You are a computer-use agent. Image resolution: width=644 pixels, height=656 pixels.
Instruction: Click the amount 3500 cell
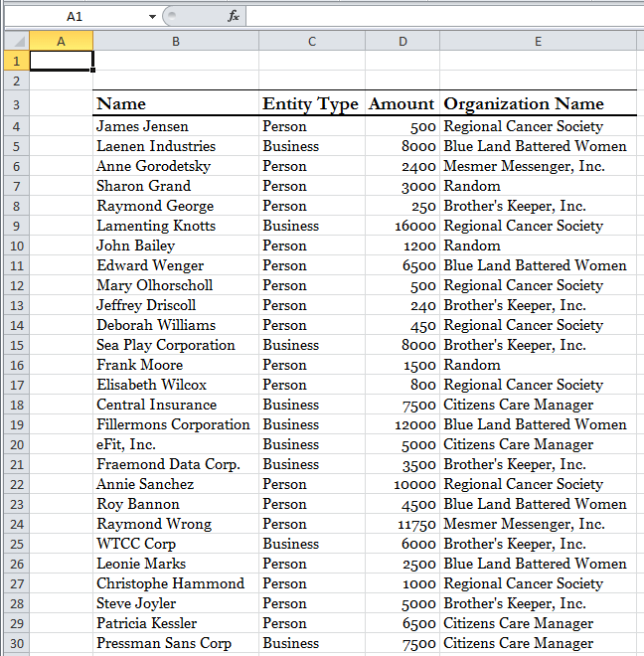[402, 464]
